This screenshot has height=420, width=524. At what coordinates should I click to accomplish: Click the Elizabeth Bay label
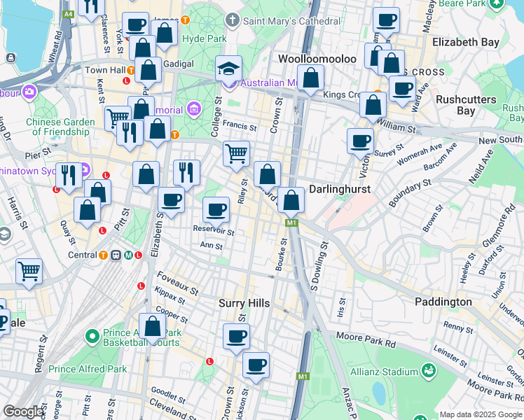(466, 43)
